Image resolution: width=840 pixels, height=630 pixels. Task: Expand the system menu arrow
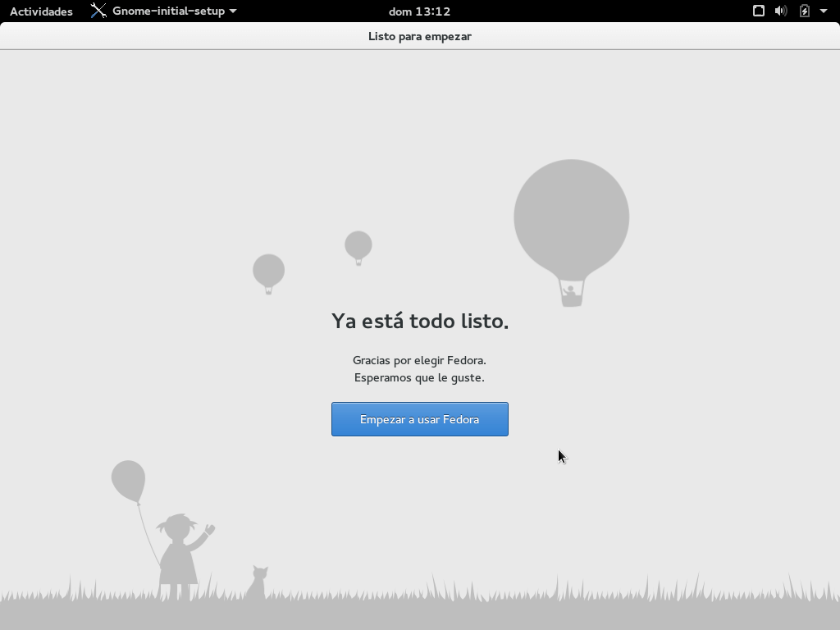824,11
